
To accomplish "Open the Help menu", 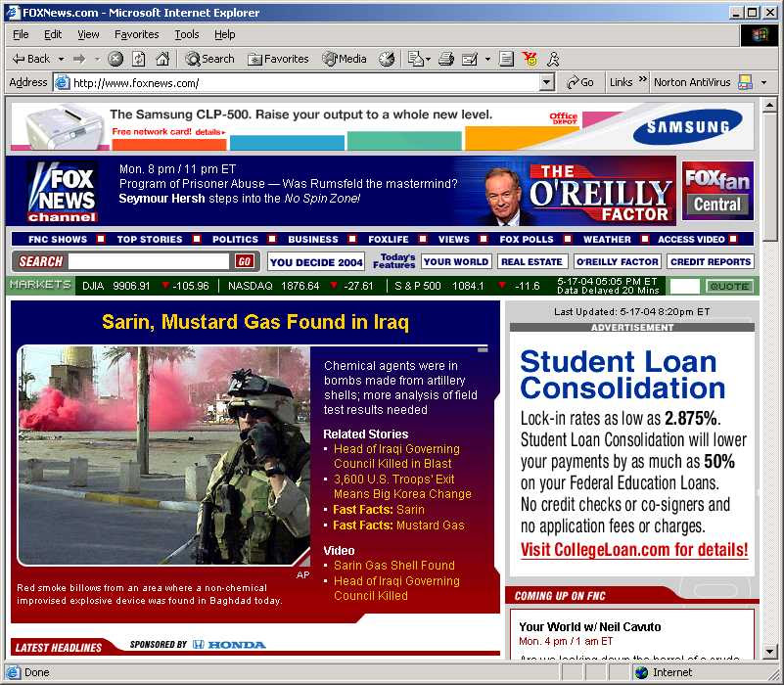I will [224, 34].
